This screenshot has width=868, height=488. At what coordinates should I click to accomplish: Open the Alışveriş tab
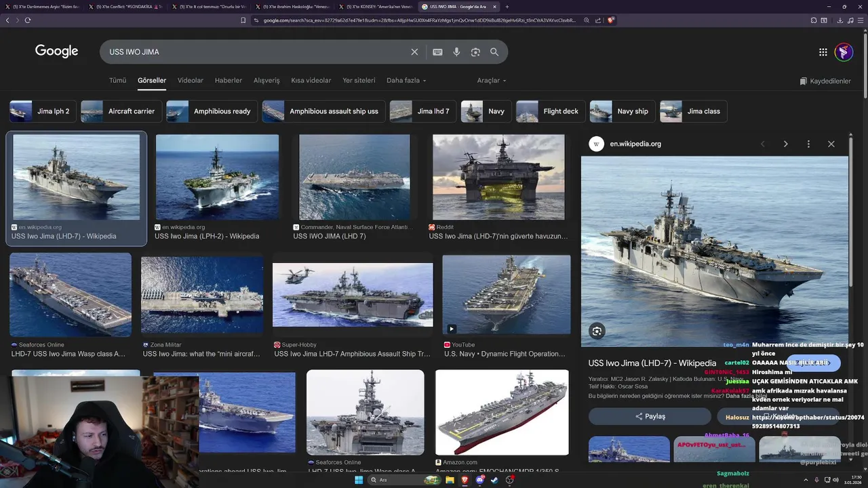(x=267, y=81)
